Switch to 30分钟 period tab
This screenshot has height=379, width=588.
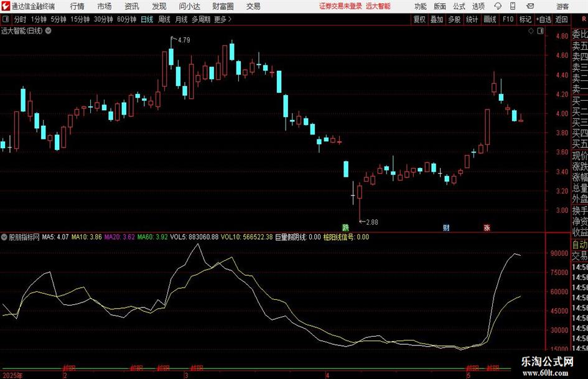[x=103, y=19]
